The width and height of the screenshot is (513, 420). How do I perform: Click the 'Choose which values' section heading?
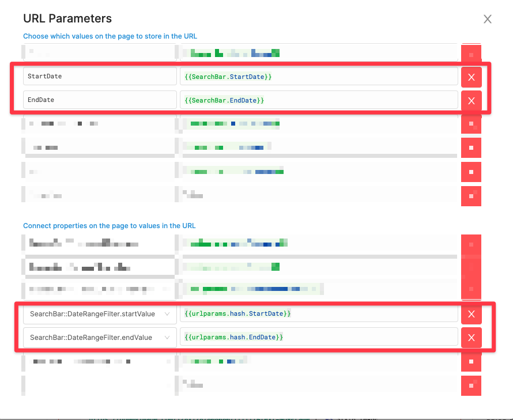click(x=110, y=36)
